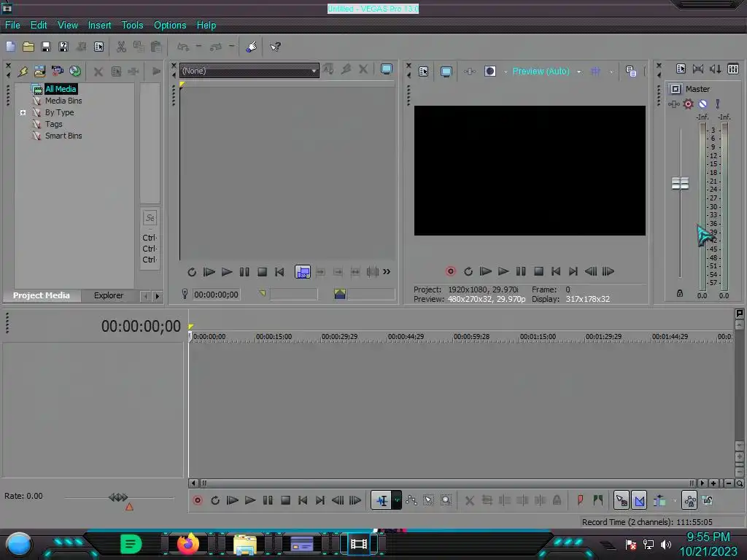Click the Cut scissors icon
This screenshot has width=747, height=560.
click(121, 46)
